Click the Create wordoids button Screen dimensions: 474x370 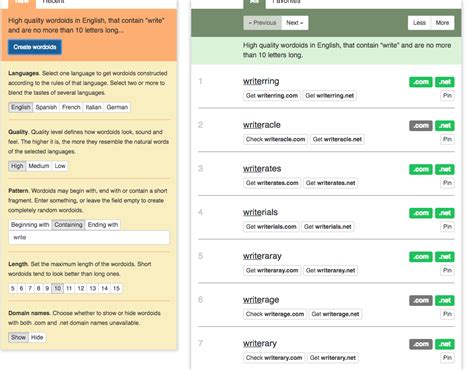click(35, 47)
